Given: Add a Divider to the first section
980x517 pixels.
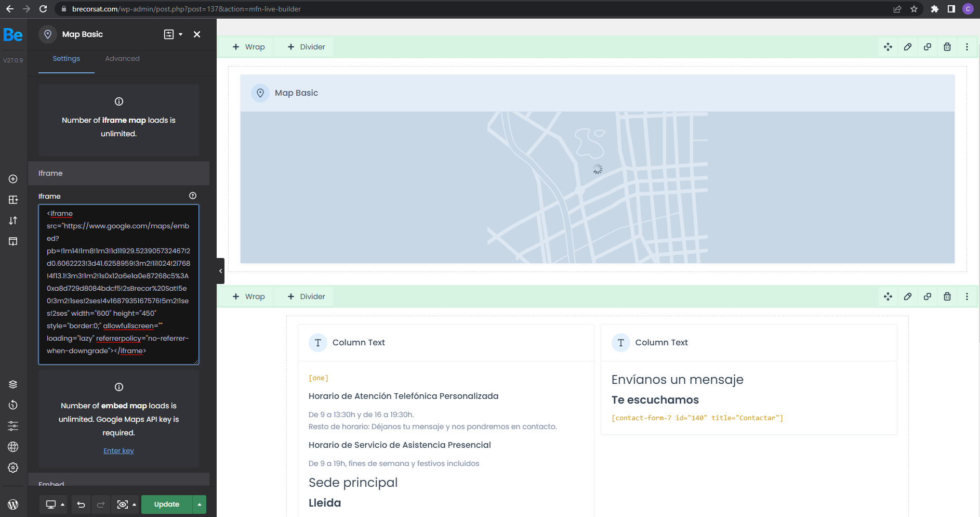Looking at the screenshot, I should click(x=307, y=47).
